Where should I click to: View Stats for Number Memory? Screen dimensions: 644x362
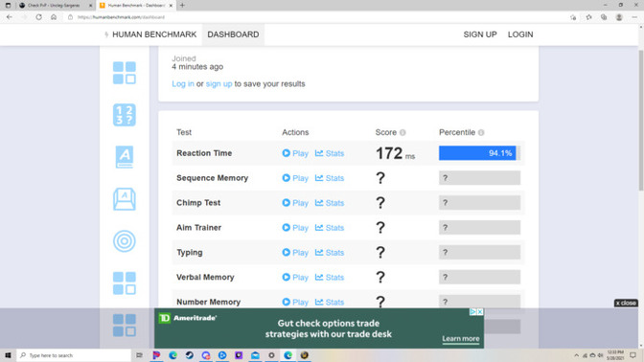tap(330, 302)
